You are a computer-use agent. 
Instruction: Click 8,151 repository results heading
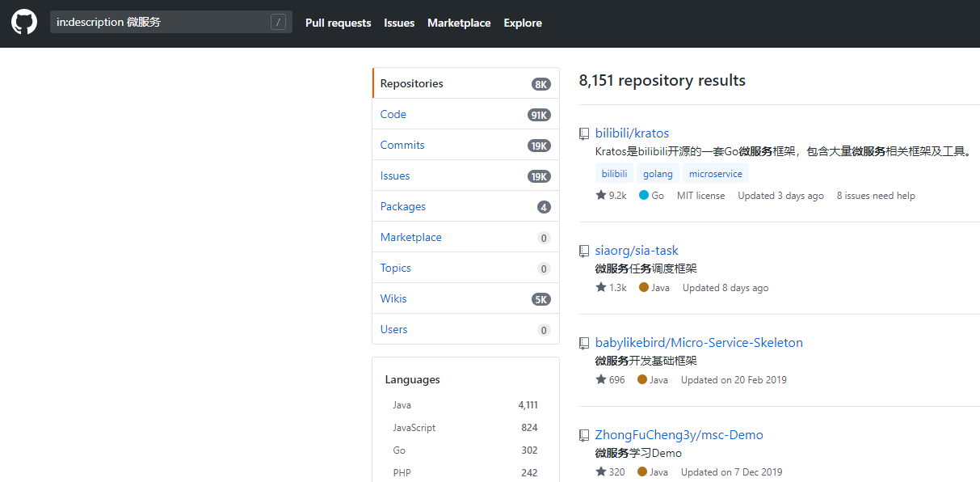pyautogui.click(x=662, y=81)
